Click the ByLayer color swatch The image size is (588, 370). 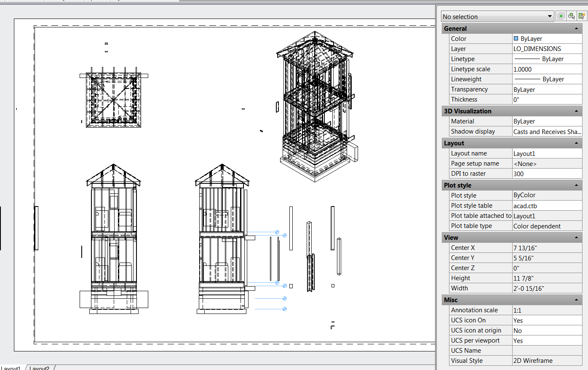pos(516,38)
